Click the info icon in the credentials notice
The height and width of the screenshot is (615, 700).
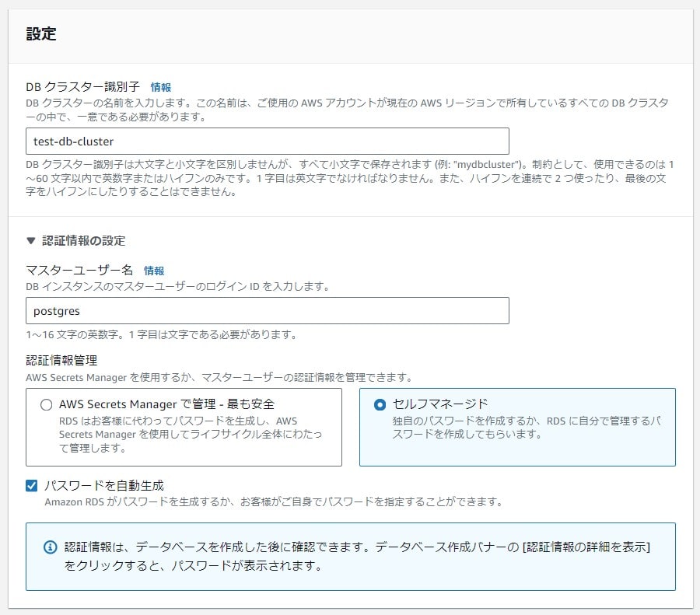(x=51, y=547)
